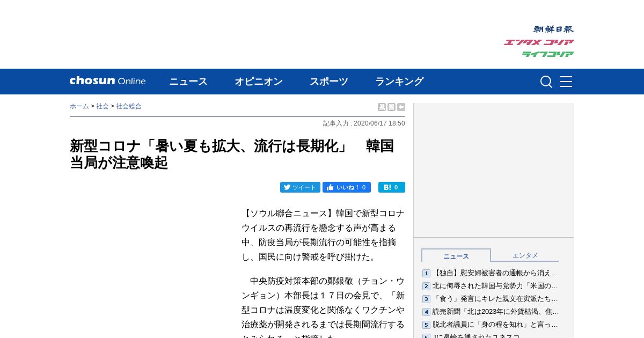The height and width of the screenshot is (338, 644).
Task: Open ranked story 読売新聞「北は2023年に外貨枯渇
Action: [x=496, y=312]
